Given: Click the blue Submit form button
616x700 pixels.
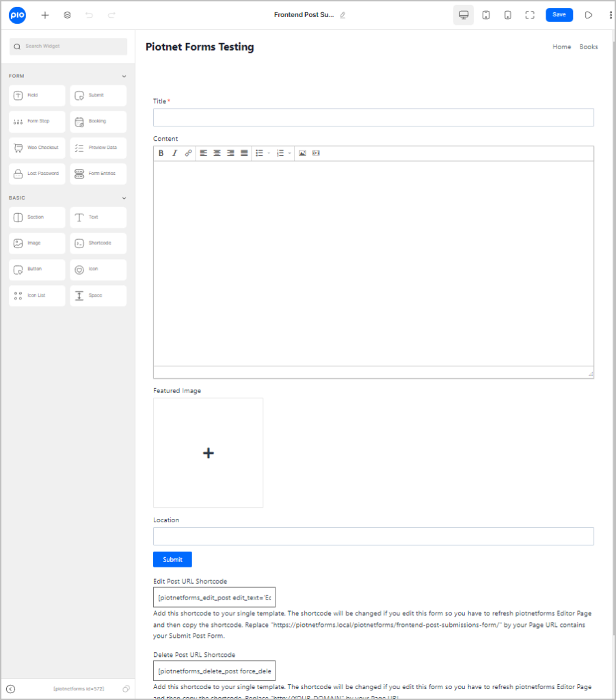Looking at the screenshot, I should coord(172,559).
